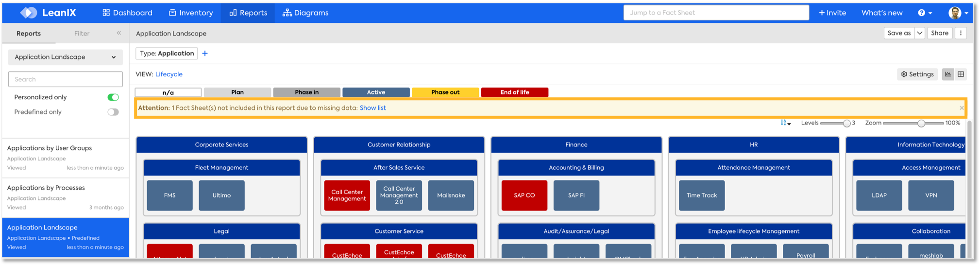980x265 pixels.
Task: Open the Lifecycle view selector
Action: pyautogui.click(x=169, y=74)
